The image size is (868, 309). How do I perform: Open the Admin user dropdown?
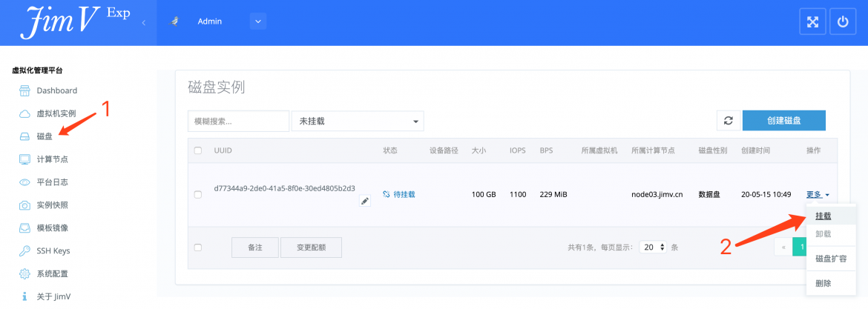point(258,21)
